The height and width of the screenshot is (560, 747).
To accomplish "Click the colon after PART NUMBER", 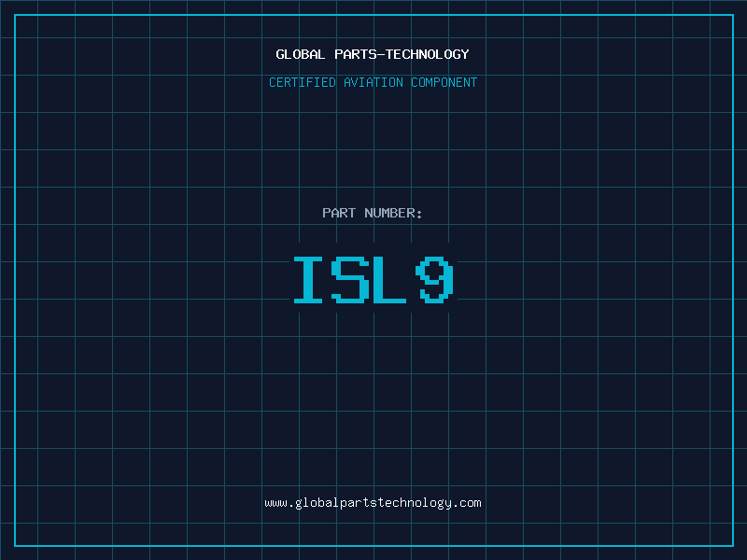I will (419, 214).
